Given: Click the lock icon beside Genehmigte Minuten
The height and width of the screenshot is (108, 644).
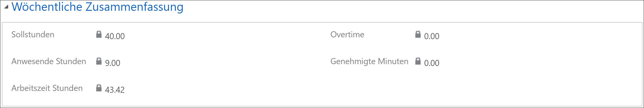Looking at the screenshot, I should (x=418, y=61).
